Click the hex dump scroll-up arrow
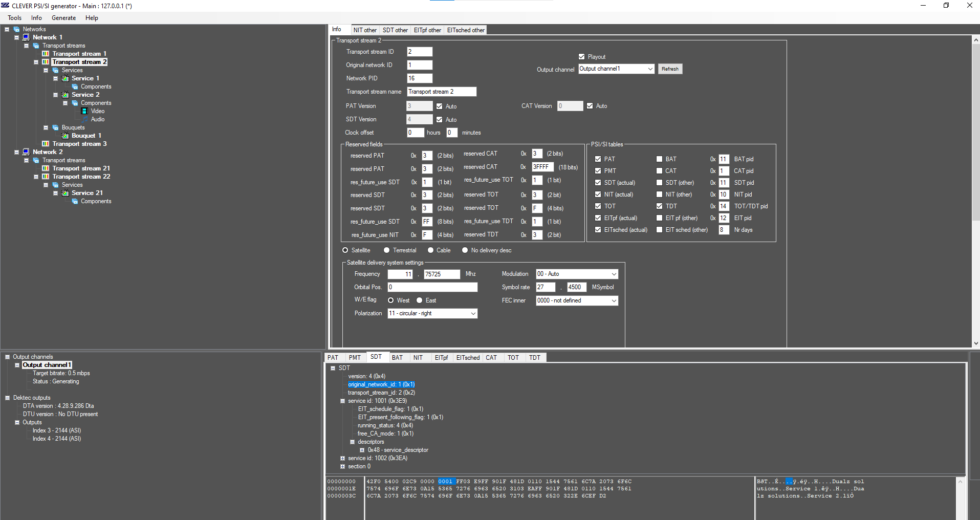Viewport: 980px width, 520px height. tap(960, 482)
